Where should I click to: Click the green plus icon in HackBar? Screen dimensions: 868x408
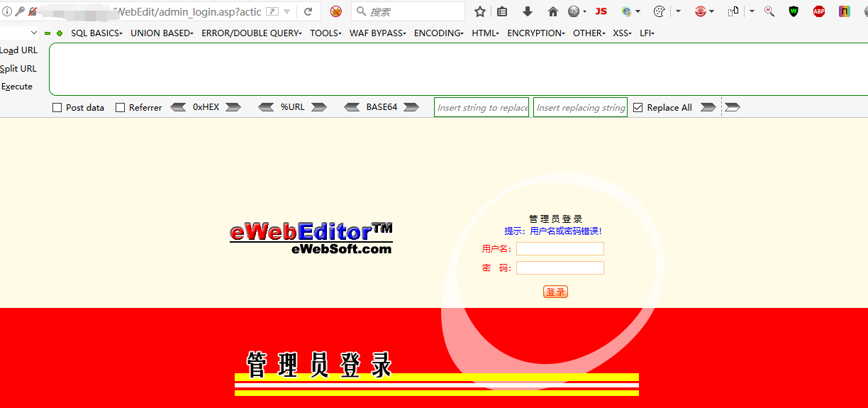(60, 33)
